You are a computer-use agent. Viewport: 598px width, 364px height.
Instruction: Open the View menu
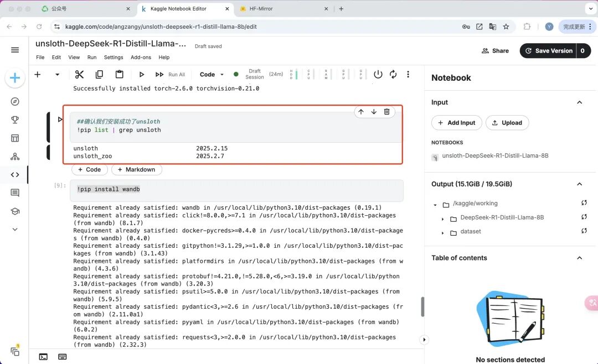pos(74,57)
